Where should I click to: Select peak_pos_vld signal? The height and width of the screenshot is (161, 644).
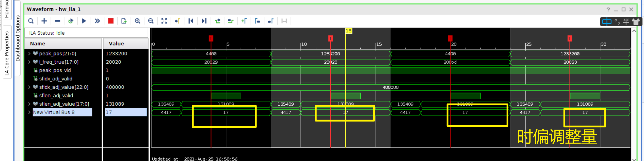[55, 70]
